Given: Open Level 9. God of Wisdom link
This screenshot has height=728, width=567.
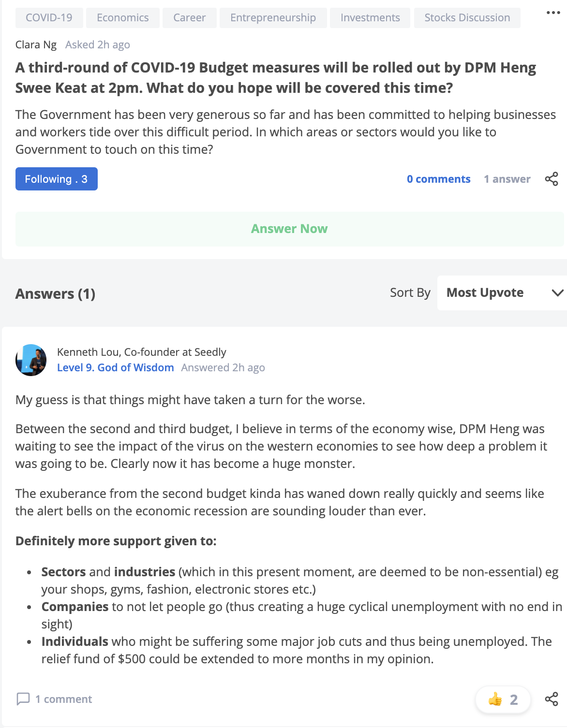Looking at the screenshot, I should click(x=116, y=368).
